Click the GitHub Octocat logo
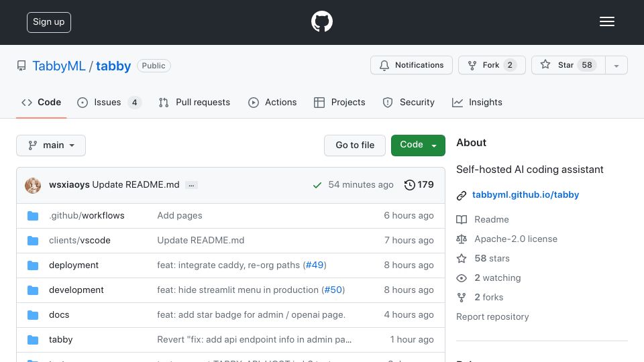644x362 pixels. (321, 21)
